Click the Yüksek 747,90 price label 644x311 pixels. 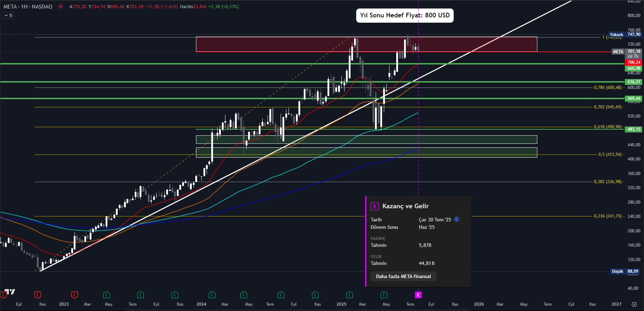(625, 34)
